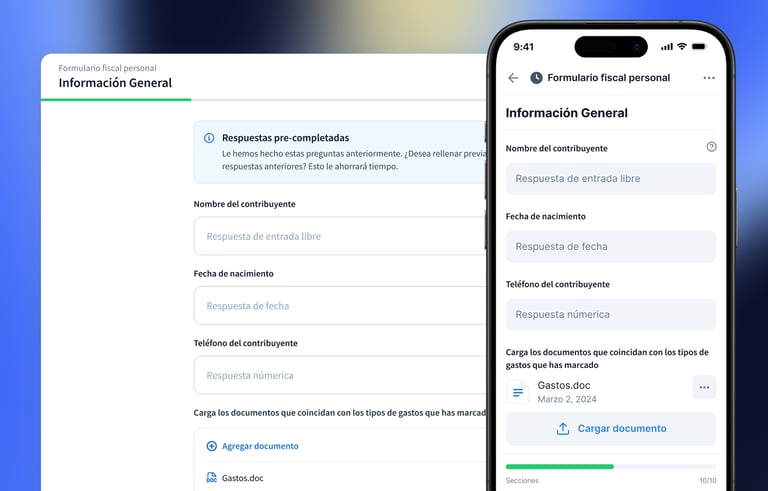The width and height of the screenshot is (768, 491).
Task: Click the desktop Teléfono del contribuyente field
Action: click(340, 375)
